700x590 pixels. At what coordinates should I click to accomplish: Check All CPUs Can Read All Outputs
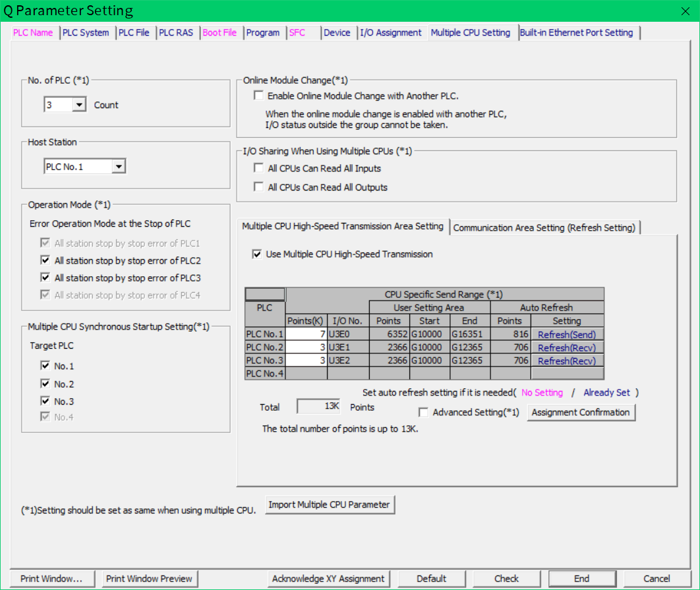(258, 187)
